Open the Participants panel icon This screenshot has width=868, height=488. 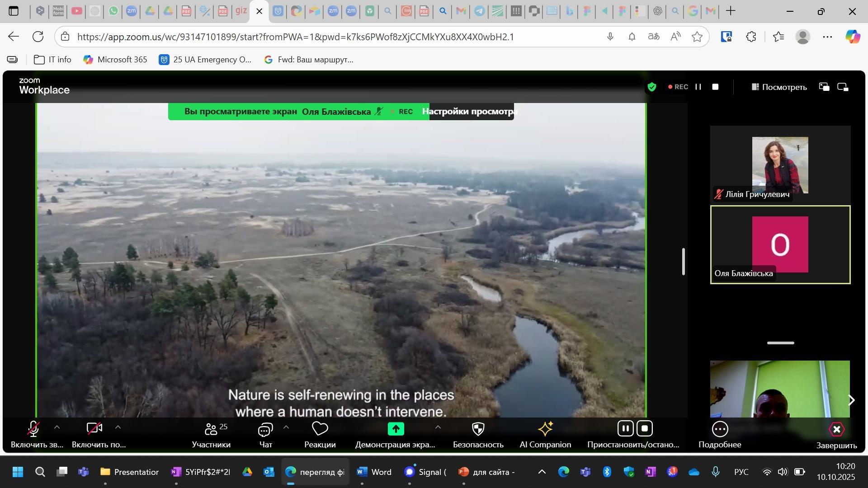(x=211, y=429)
